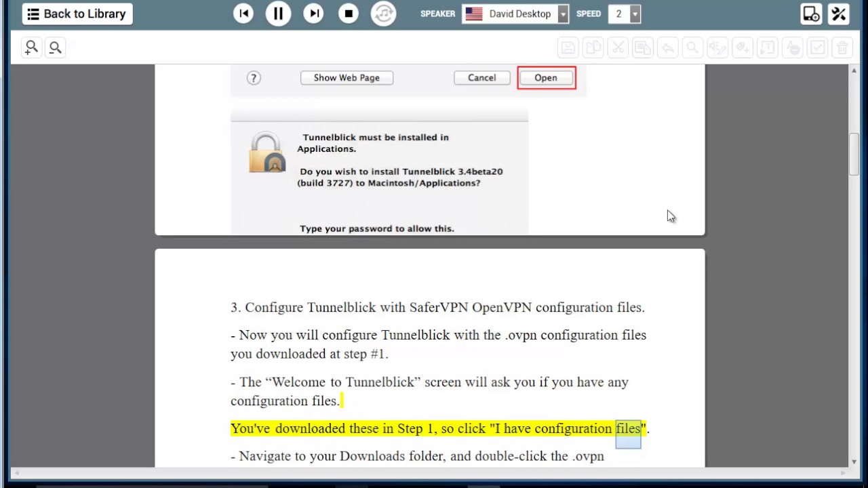Skip to previous sentence
This screenshot has width=868, height=488.
(243, 14)
